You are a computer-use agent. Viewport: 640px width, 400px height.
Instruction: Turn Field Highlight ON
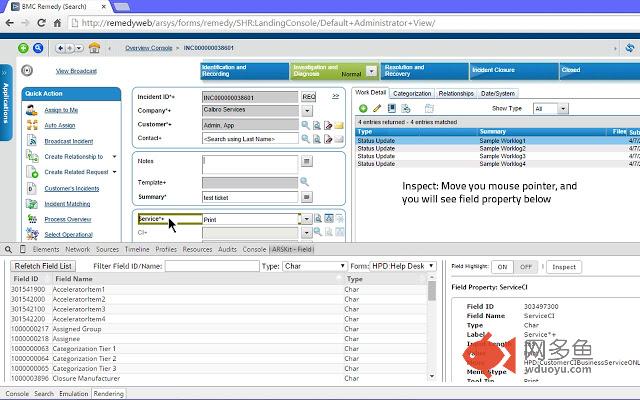502,267
